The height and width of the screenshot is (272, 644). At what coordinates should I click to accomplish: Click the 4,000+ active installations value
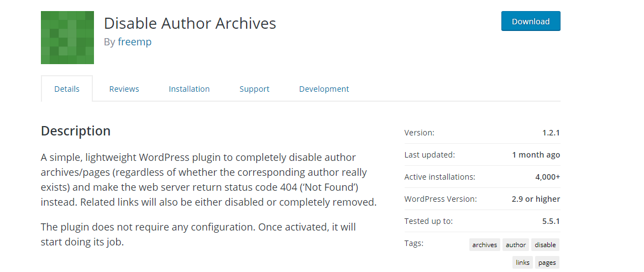point(547,177)
